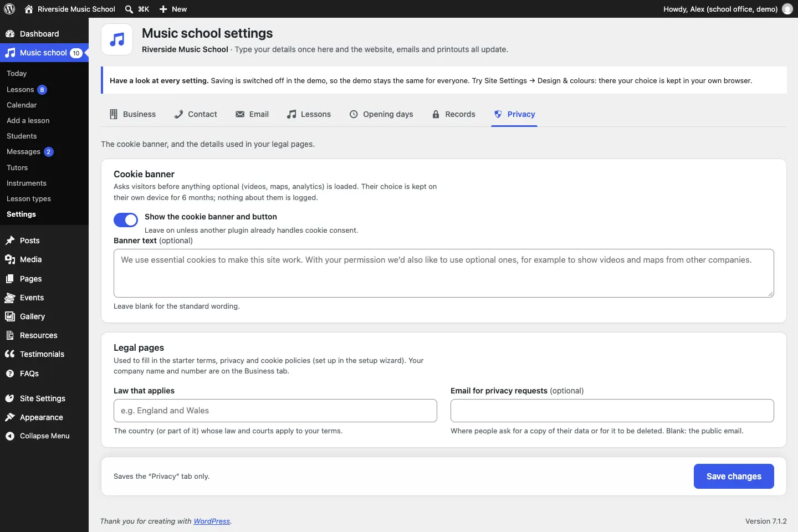Image resolution: width=798 pixels, height=532 pixels.
Task: Click the Gallery icon in sidebar
Action: [x=10, y=316]
